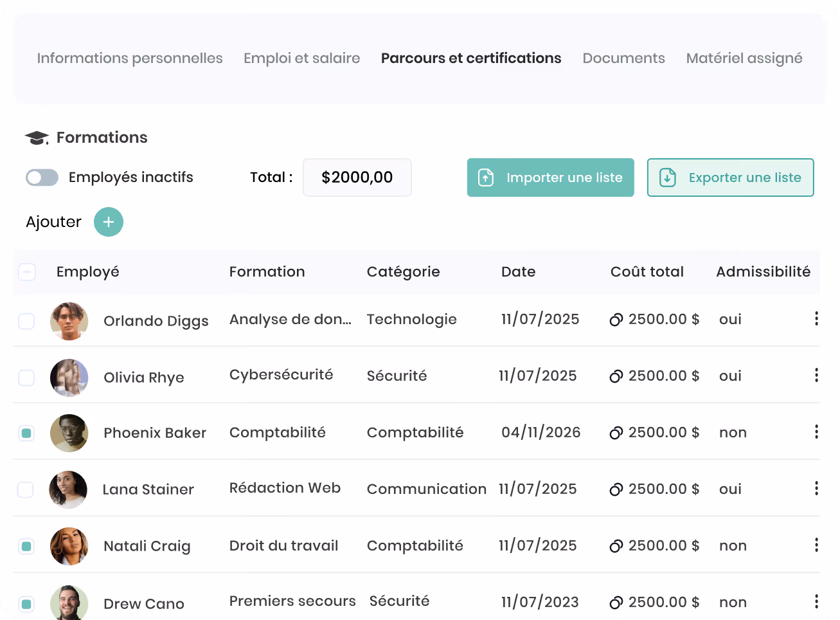
Task: Select the name Phoenix Baker
Action: click(155, 433)
